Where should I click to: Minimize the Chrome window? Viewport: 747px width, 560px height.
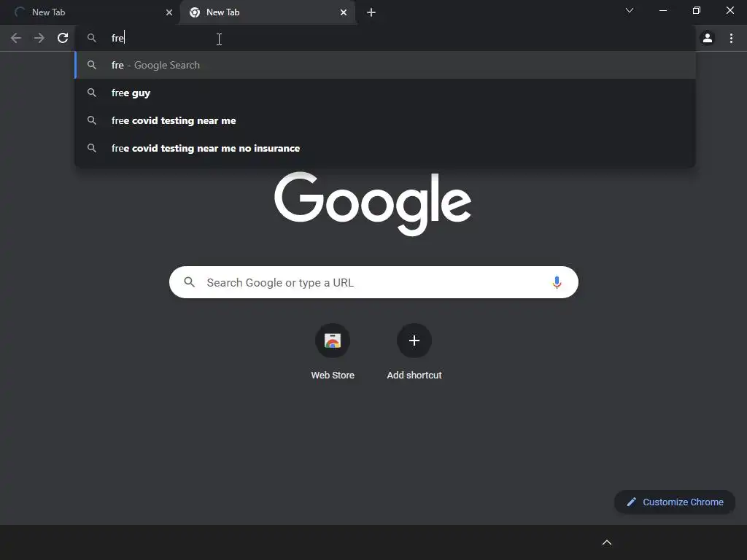pos(662,10)
